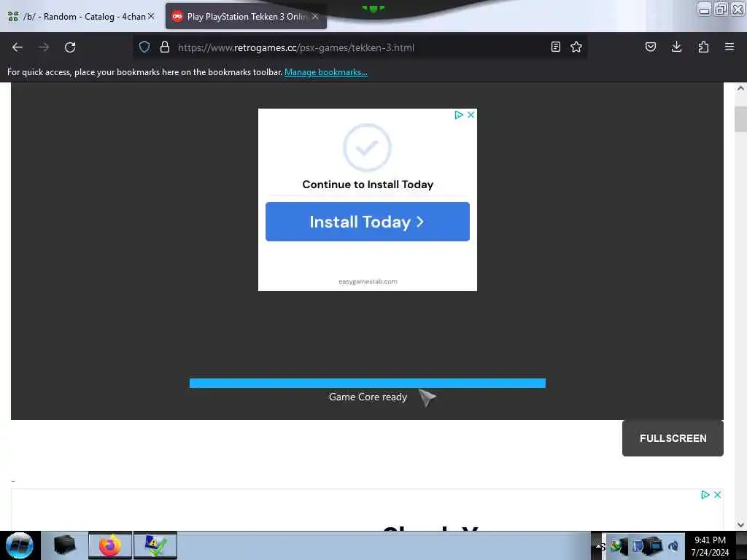Click the easygamestab.com ad text
Image resolution: width=747 pixels, height=560 pixels.
point(368,281)
